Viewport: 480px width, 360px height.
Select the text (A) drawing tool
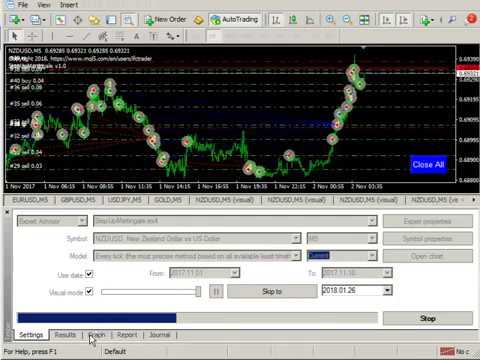click(137, 36)
